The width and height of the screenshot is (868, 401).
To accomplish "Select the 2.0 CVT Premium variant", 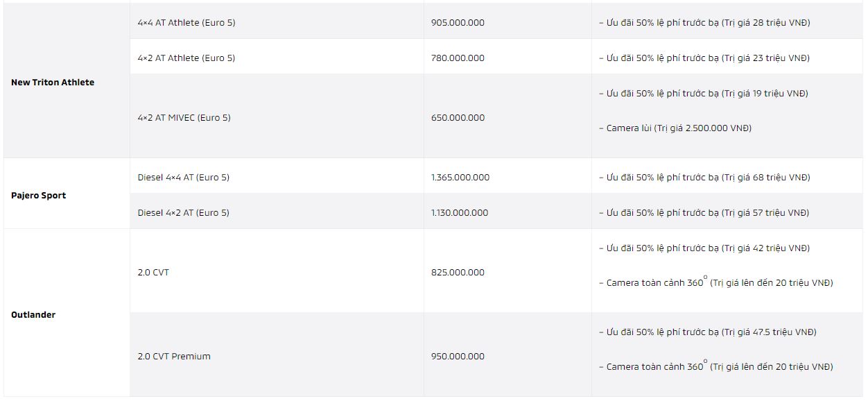I will 174,356.
